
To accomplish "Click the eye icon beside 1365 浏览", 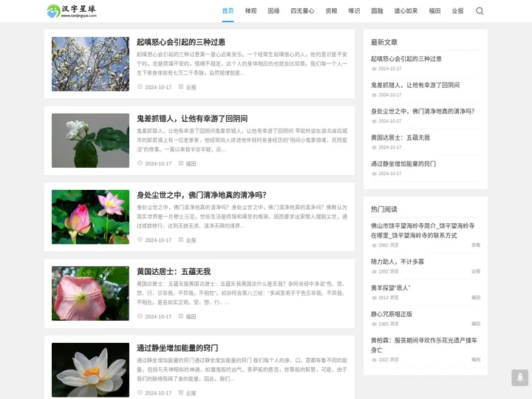I will tap(374, 324).
